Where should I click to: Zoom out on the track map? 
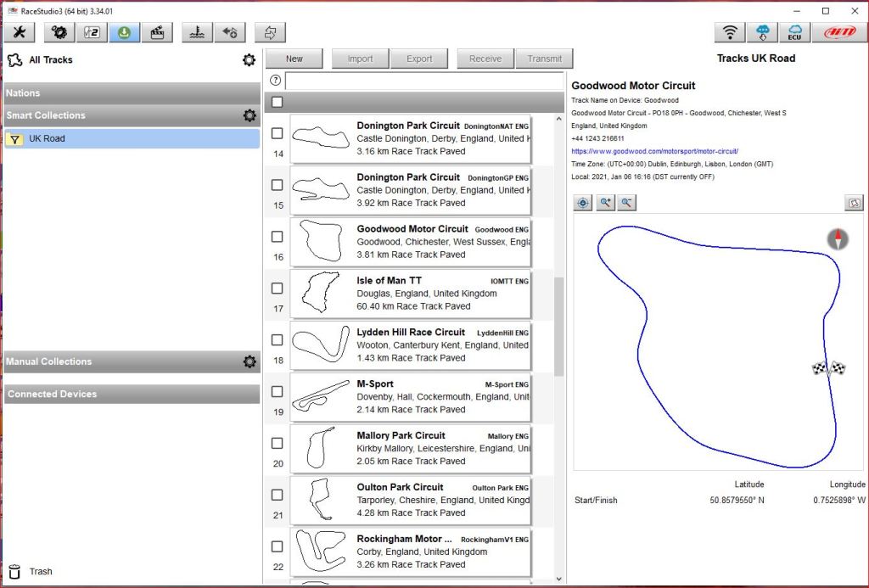[x=626, y=203]
